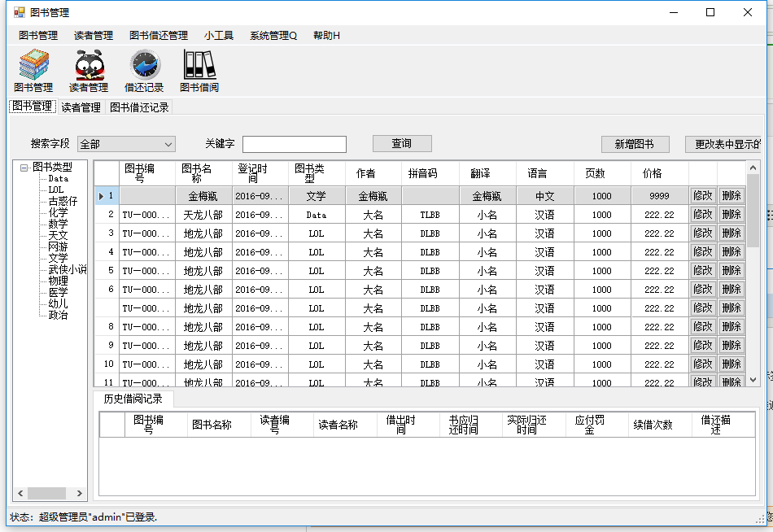Click the 新增图书 button
This screenshot has width=773, height=532.
coord(635,144)
